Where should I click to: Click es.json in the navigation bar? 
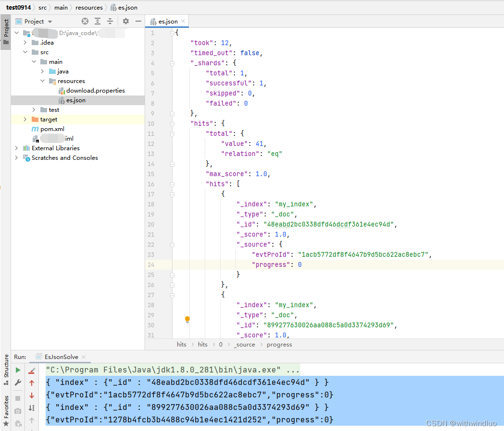(x=124, y=7)
